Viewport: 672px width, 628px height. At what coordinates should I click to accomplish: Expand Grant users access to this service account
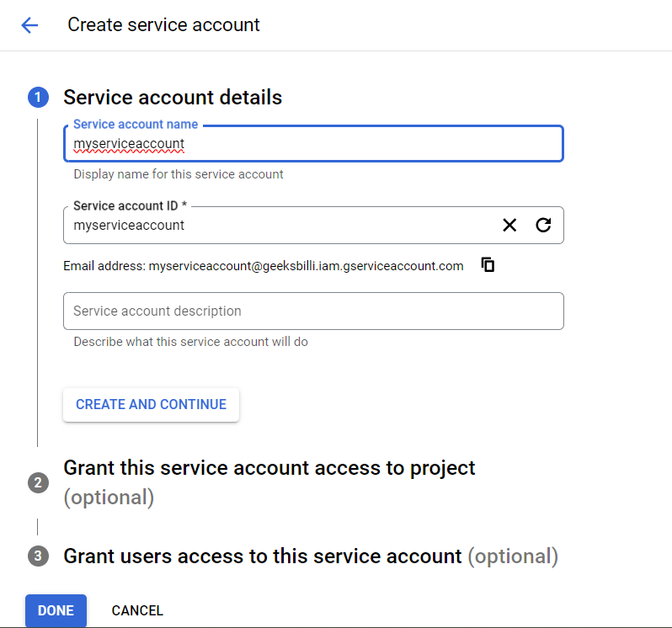coord(263,556)
